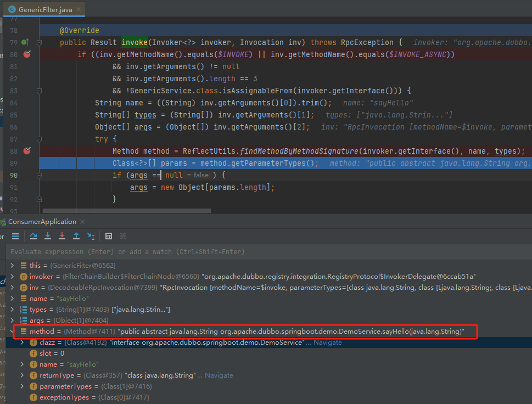The width and height of the screenshot is (532, 404).
Task: Click the Run to Cursor icon
Action: [91, 236]
